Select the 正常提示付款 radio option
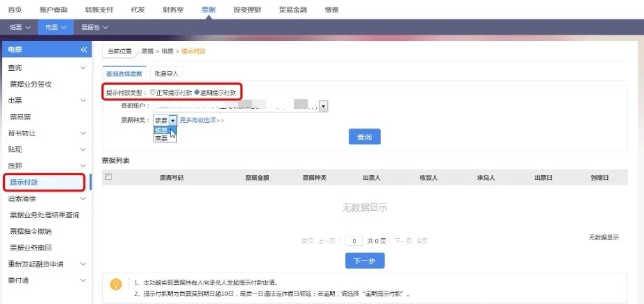 [x=153, y=93]
